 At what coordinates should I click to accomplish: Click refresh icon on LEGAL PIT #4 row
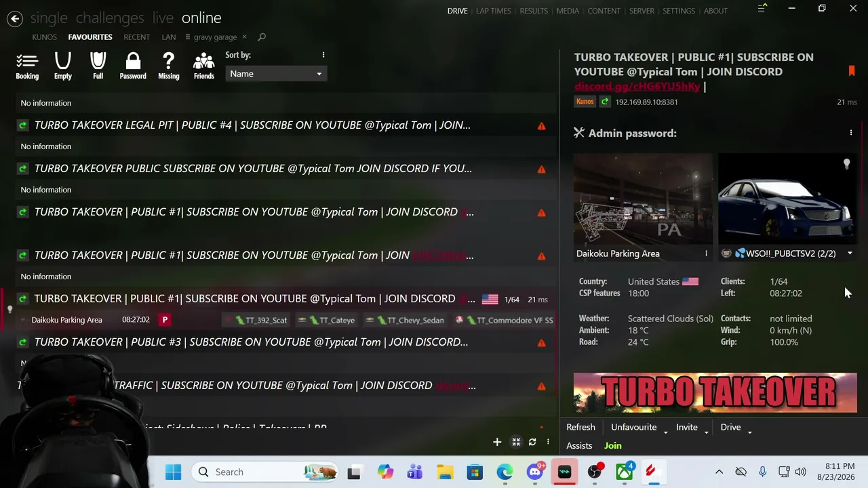click(23, 125)
